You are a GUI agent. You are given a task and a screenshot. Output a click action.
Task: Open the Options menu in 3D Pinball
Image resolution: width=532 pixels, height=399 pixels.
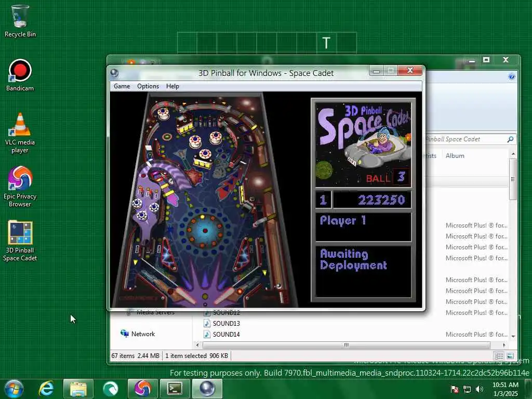[x=148, y=86]
